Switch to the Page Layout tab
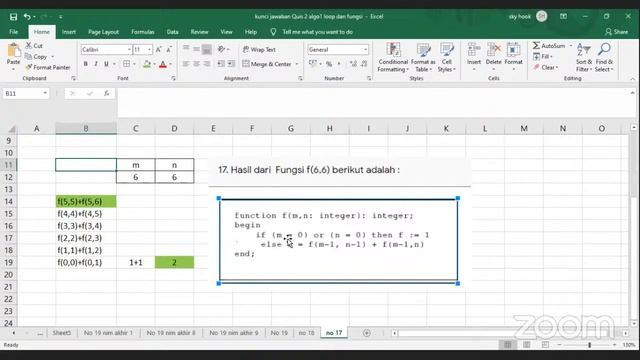Viewport: 640px width, 360px height. pyautogui.click(x=103, y=32)
